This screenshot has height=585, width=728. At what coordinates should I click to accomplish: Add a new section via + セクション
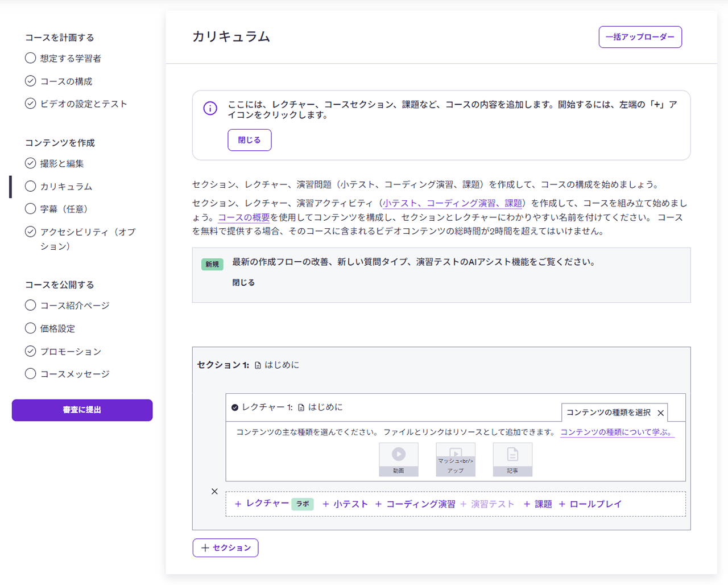[x=225, y=547]
